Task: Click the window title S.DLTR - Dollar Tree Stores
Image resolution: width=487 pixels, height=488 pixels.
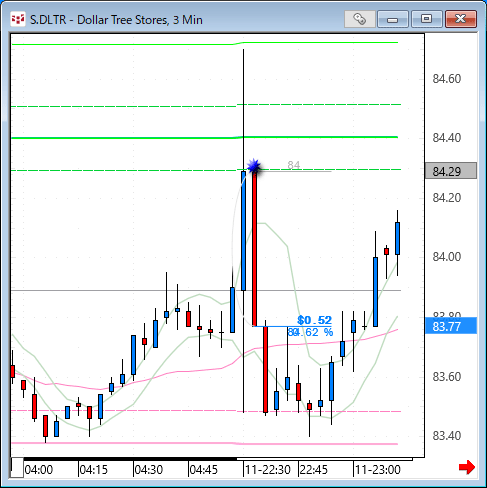Action: 116,20
